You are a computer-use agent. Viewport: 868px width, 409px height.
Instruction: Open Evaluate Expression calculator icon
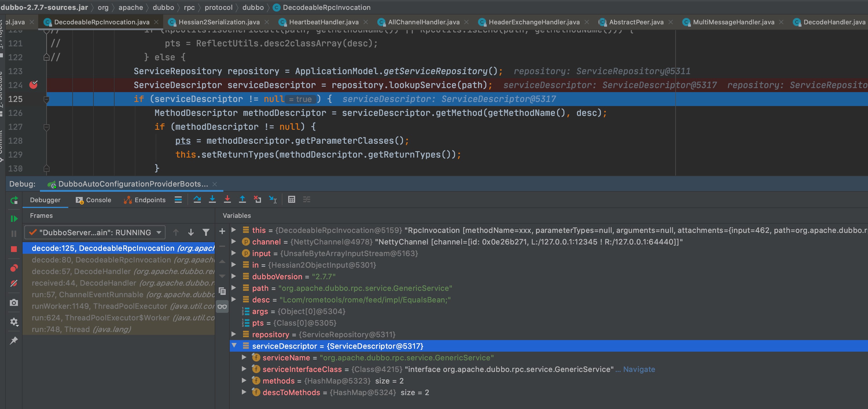pyautogui.click(x=291, y=200)
